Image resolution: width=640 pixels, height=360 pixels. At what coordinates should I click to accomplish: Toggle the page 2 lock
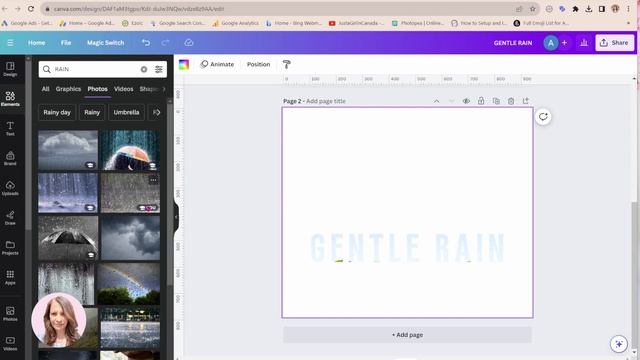[481, 101]
